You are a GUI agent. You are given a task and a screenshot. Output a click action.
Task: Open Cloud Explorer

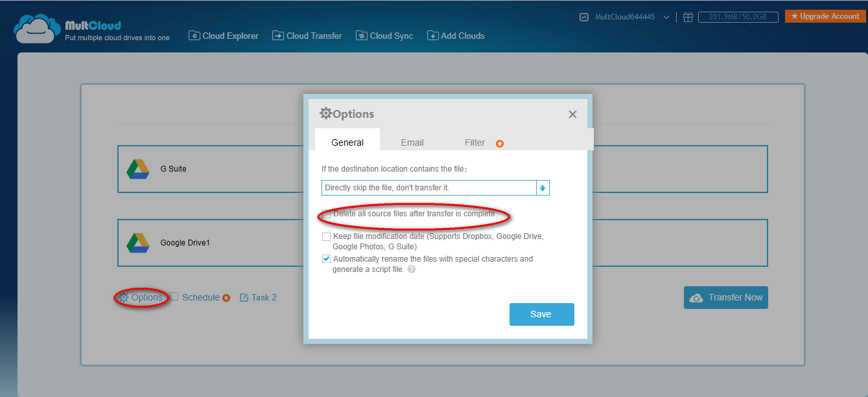coord(224,36)
